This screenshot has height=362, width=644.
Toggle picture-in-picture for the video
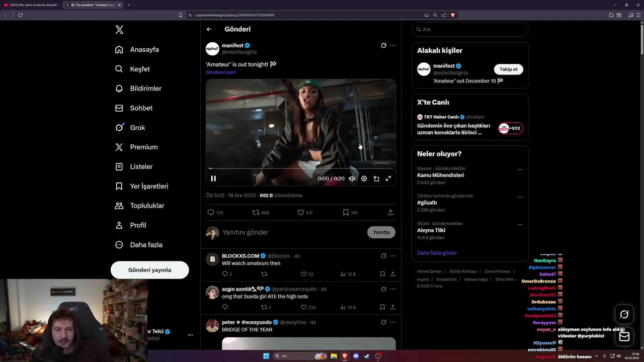coord(376,178)
